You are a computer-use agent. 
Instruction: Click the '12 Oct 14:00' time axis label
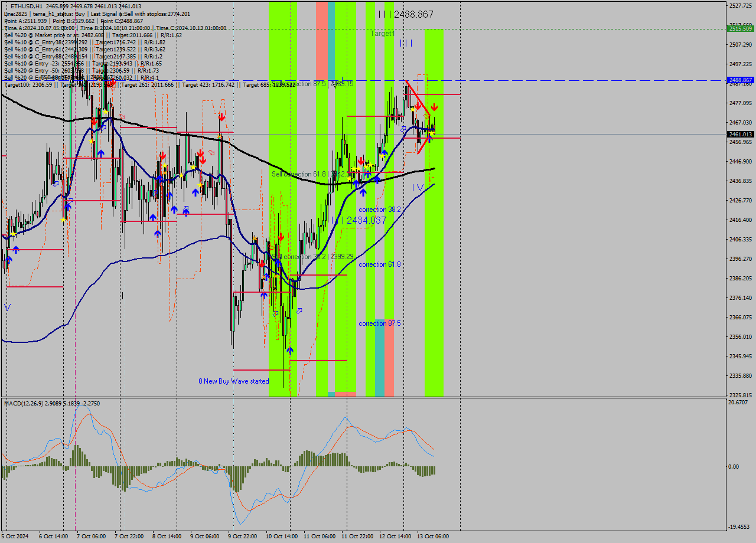(395, 537)
